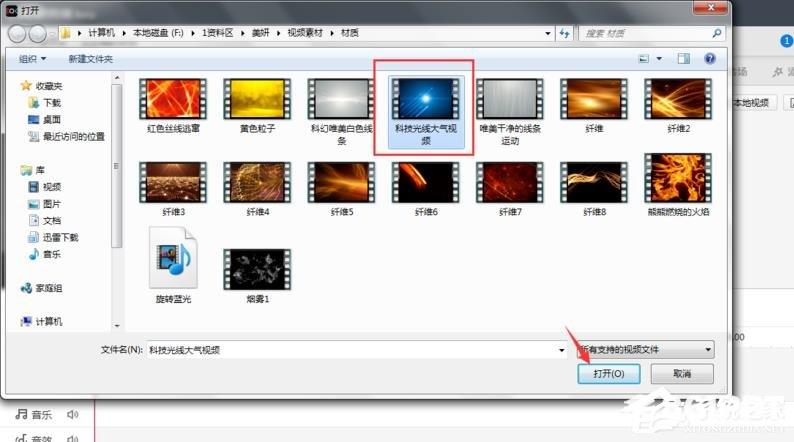Viewport: 794px width, 442px height.
Task: Select the 黄色粒子 video file
Action: 257,106
